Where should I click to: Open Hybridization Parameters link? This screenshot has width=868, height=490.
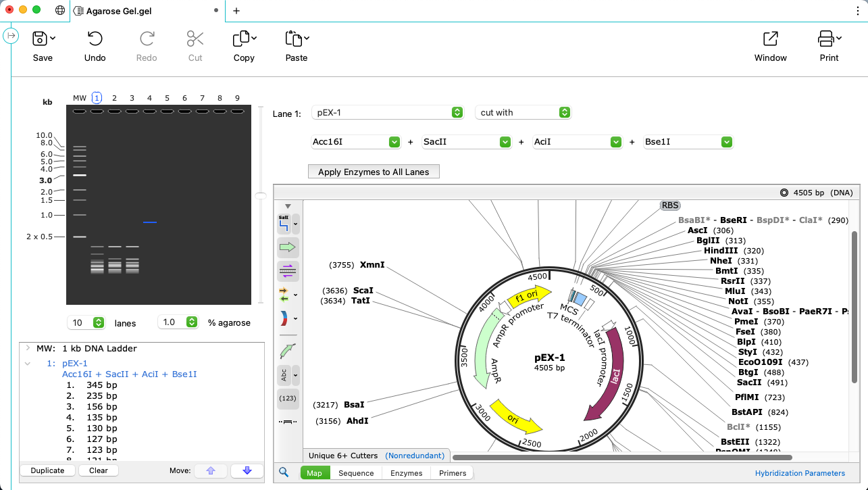pos(800,473)
